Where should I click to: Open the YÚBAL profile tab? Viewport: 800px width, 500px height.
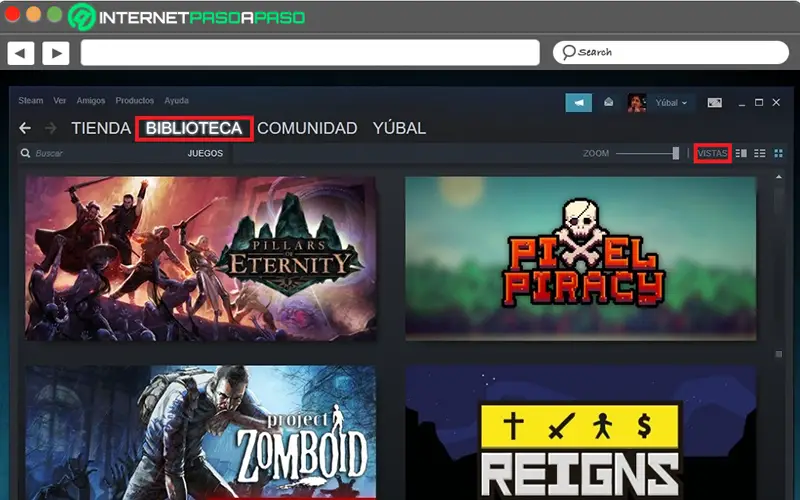point(399,128)
